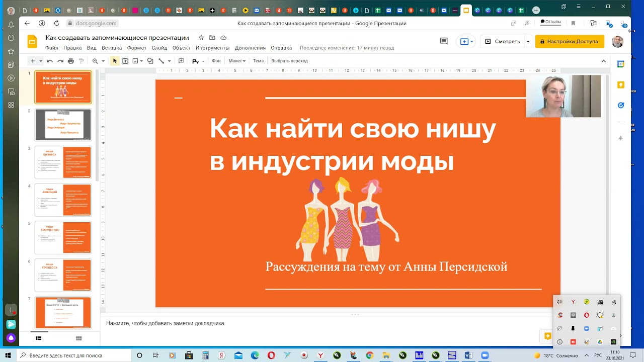Move document using folder icon
Viewport: 644px width, 362px height.
pos(212,38)
